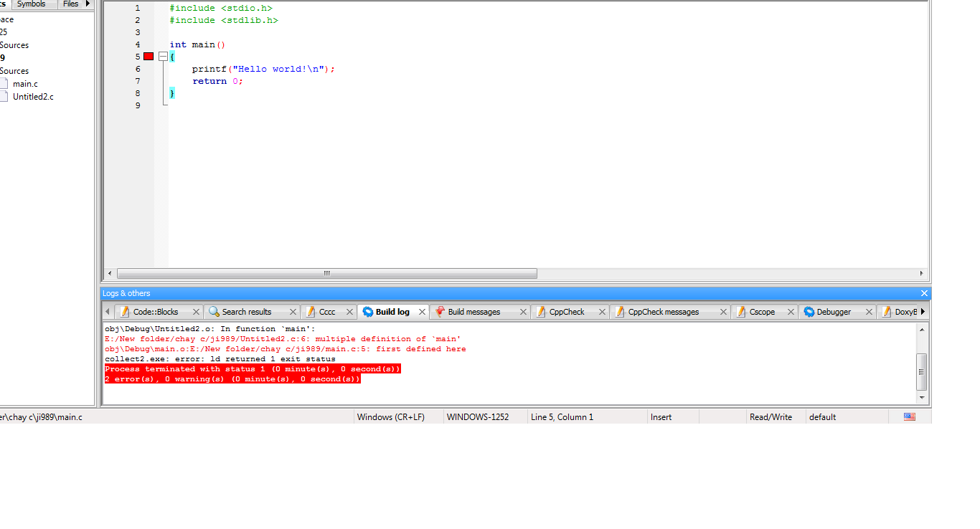Switch to the Symbols tab
The height and width of the screenshot is (529, 980).
(x=31, y=4)
